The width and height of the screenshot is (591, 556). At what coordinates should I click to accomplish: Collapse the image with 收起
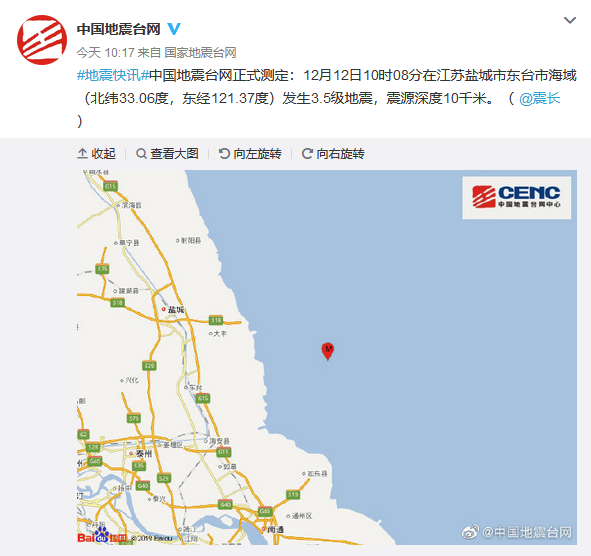(x=96, y=153)
